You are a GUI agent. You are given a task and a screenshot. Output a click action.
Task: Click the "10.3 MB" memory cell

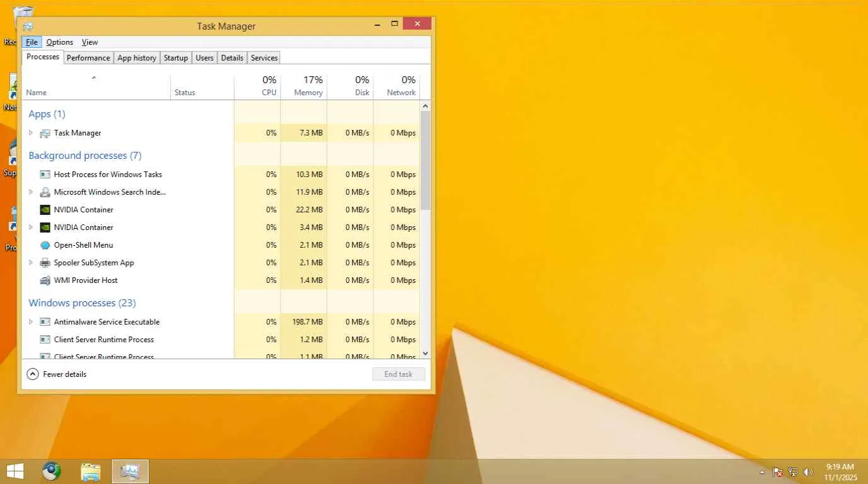(x=304, y=175)
